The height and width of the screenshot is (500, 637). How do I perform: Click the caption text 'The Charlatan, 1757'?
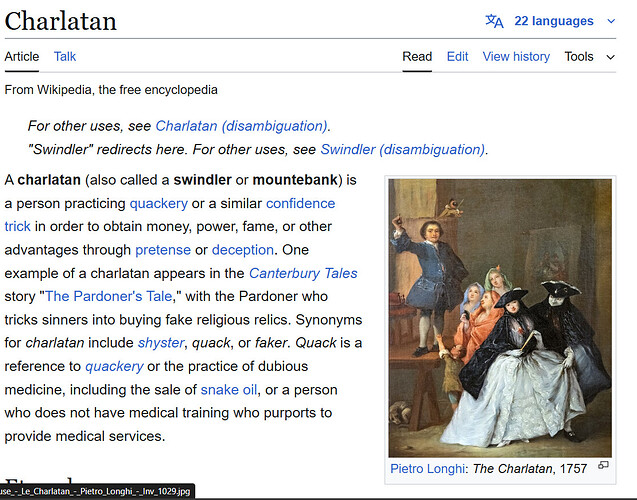530,469
